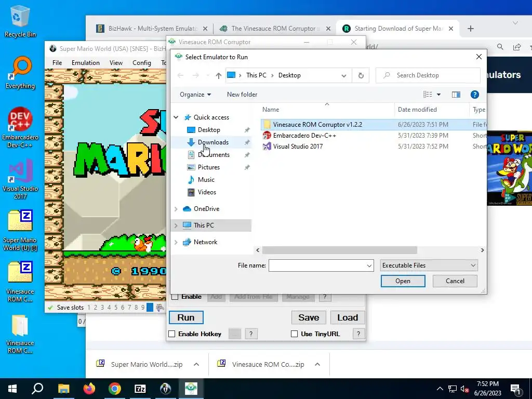The image size is (532, 399).
Task: Click New folder in the dialog
Action: (242, 95)
